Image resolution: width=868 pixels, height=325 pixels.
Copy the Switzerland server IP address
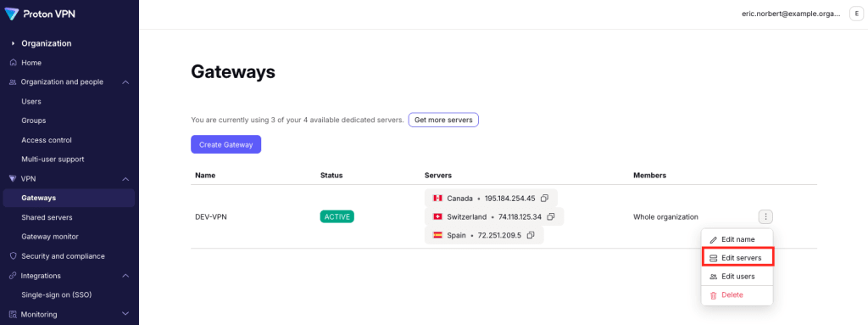click(x=551, y=217)
